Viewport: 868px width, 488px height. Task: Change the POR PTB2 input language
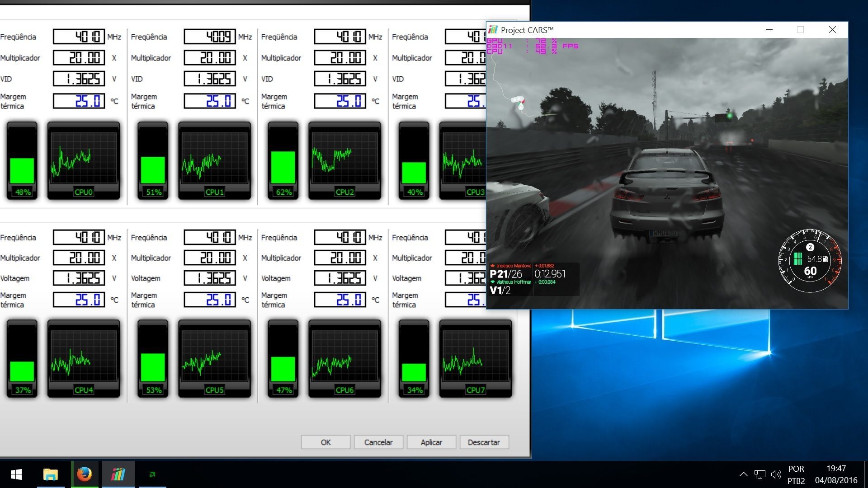tap(796, 474)
